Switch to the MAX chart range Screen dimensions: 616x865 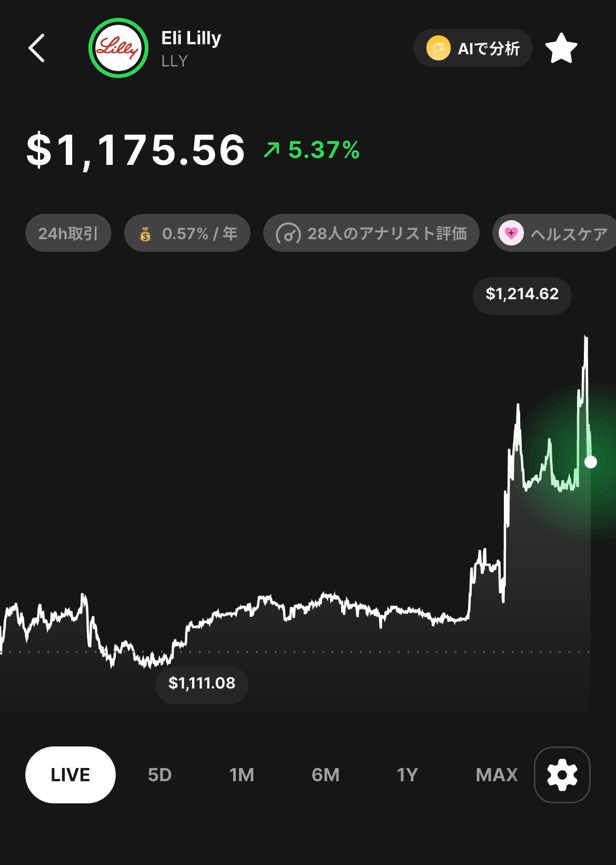496,775
